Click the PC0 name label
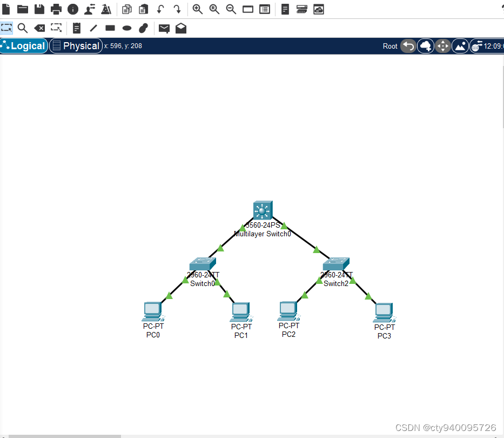 (153, 335)
